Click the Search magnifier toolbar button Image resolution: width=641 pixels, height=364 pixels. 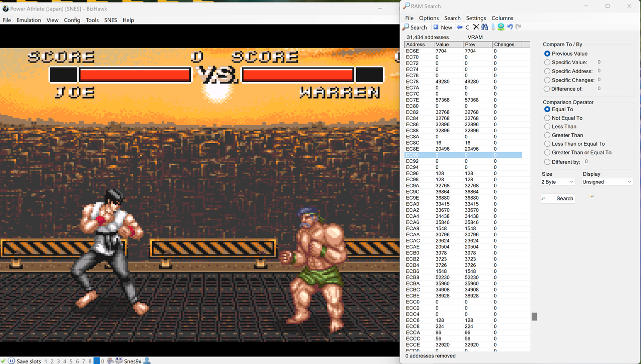415,28
